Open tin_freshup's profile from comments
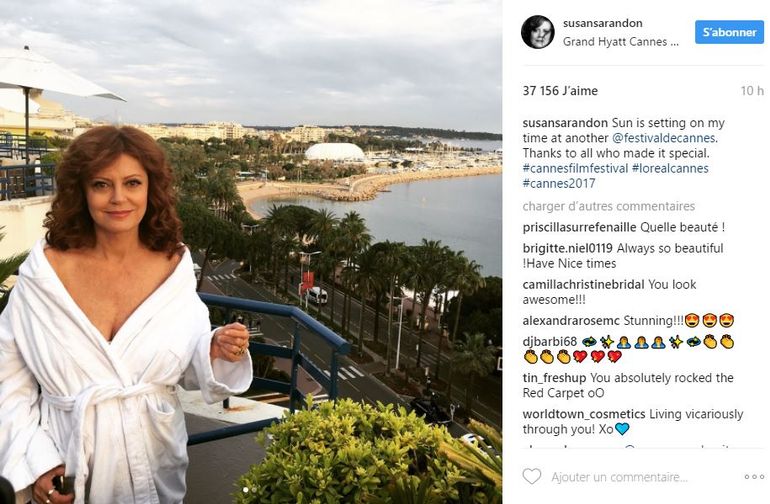 (554, 378)
